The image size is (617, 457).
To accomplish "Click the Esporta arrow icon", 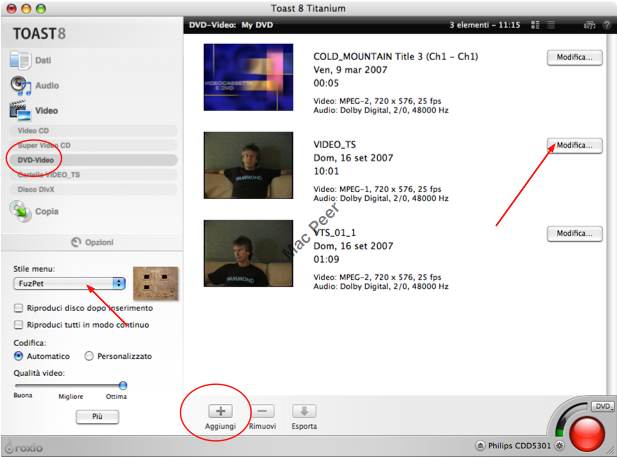I will click(304, 411).
